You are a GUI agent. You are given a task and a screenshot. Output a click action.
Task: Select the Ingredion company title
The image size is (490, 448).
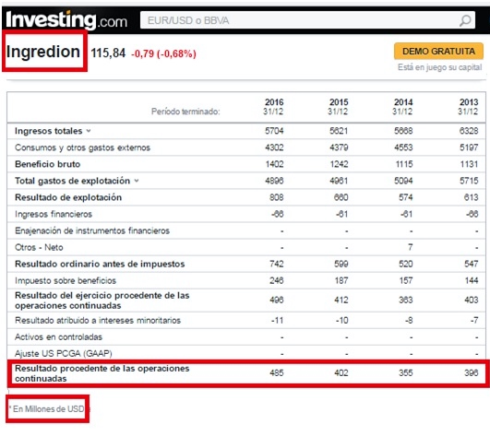(43, 52)
